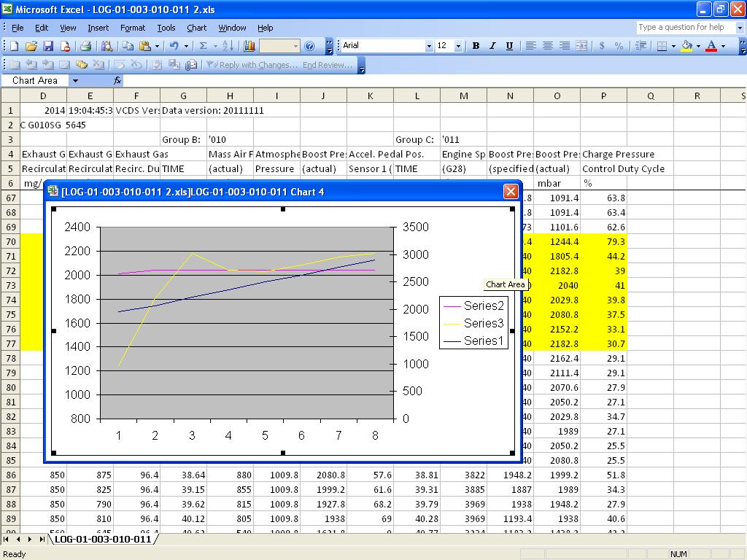The width and height of the screenshot is (747, 560).
Task: Click the Chart Wizard icon
Action: pyautogui.click(x=249, y=46)
